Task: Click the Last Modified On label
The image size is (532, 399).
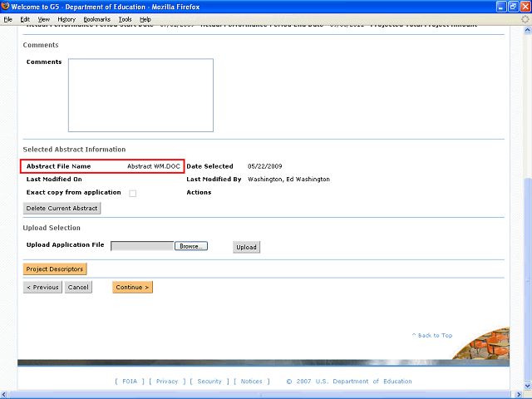Action: pyautogui.click(x=54, y=180)
